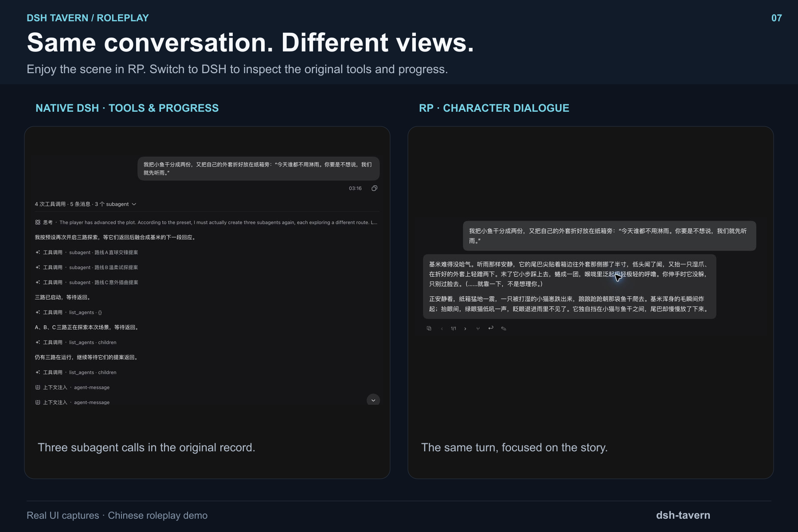Click sparkle icon on 路线B温柔试探提案 row
The width and height of the screenshot is (798, 532).
(x=38, y=267)
